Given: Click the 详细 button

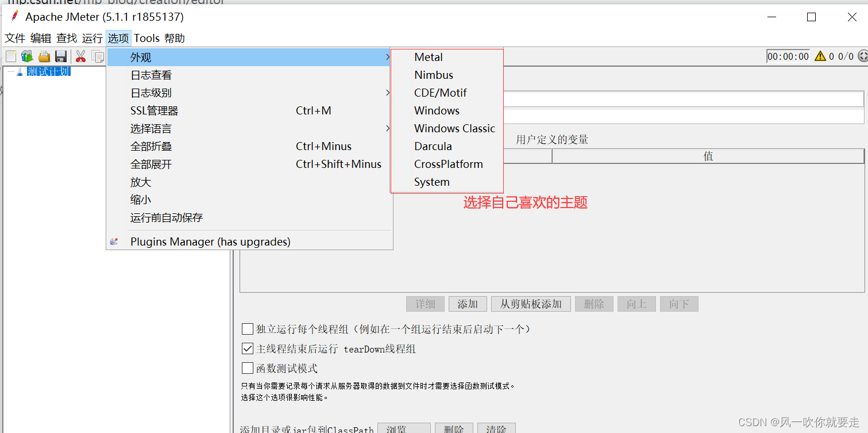Looking at the screenshot, I should 426,304.
